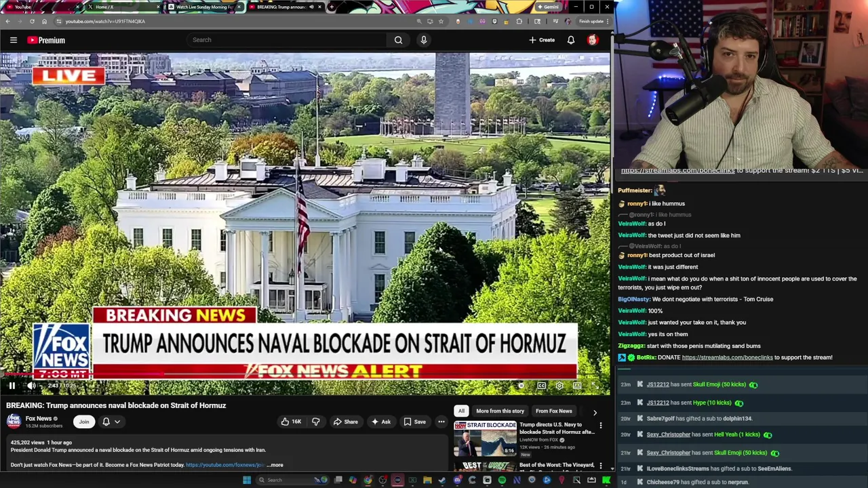868x488 pixels.
Task: Select the From Fox News chip
Action: click(x=553, y=411)
